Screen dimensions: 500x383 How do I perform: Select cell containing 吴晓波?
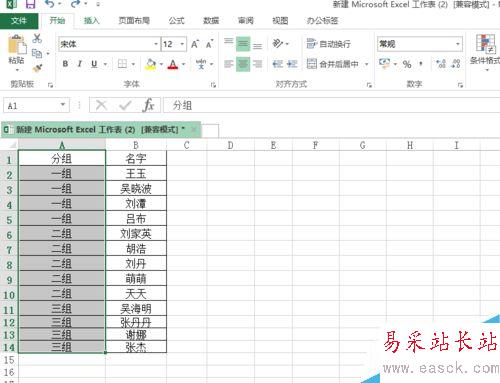click(136, 189)
